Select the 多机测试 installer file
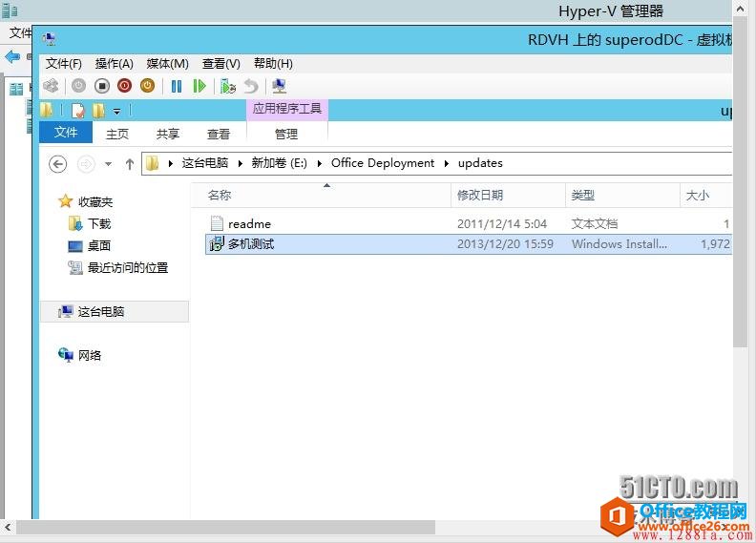 pyautogui.click(x=251, y=244)
